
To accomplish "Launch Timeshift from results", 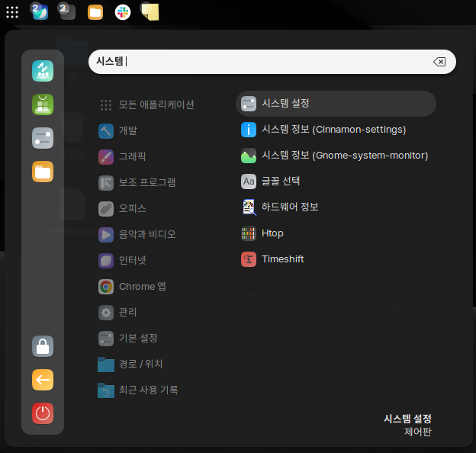I will coord(336,259).
